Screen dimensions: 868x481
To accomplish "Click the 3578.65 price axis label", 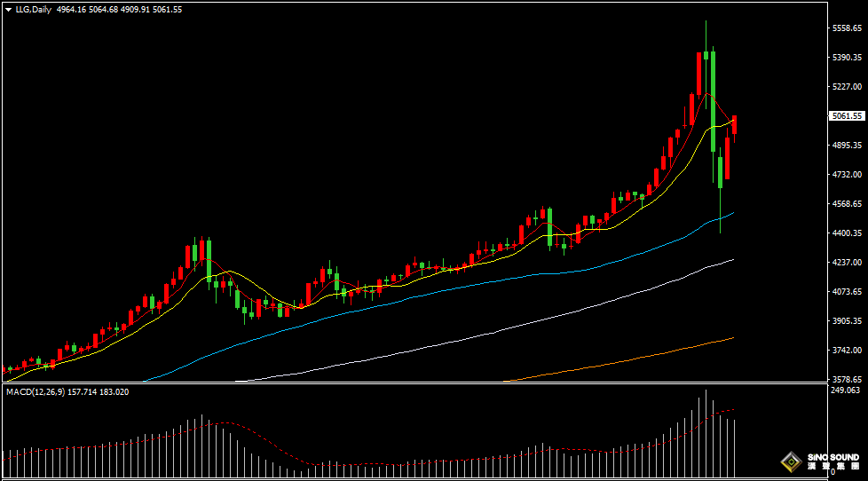I will [847, 379].
